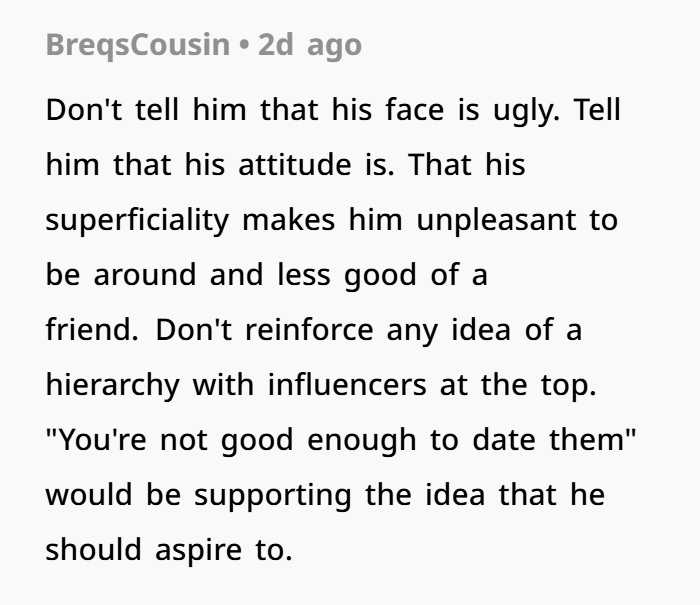Click the quoted text starting with "You're not good enough"
700x605 pixels.
pyautogui.click(x=341, y=440)
